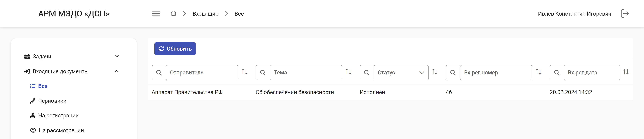This screenshot has width=644, height=139.
Task: Click the Обновить refresh button
Action: click(175, 49)
